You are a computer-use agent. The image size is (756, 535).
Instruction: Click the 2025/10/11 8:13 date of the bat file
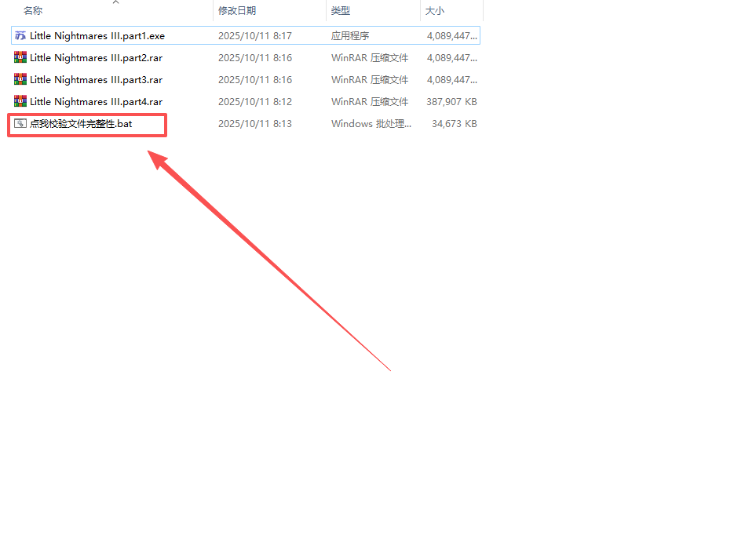[255, 123]
